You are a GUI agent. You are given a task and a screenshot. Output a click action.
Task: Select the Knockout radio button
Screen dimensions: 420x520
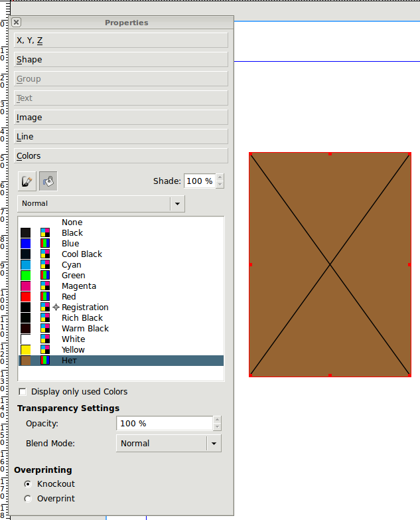click(28, 484)
